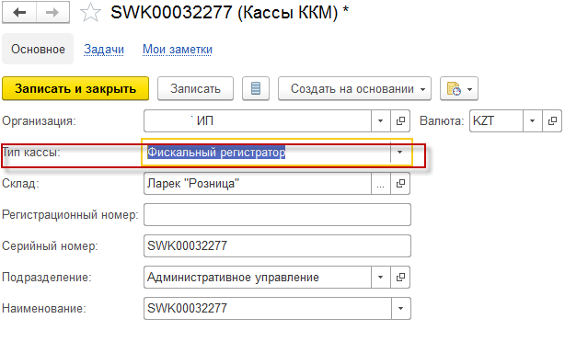Go back with the left arrow button
Image resolution: width=588 pixels, height=364 pixels.
click(x=19, y=12)
